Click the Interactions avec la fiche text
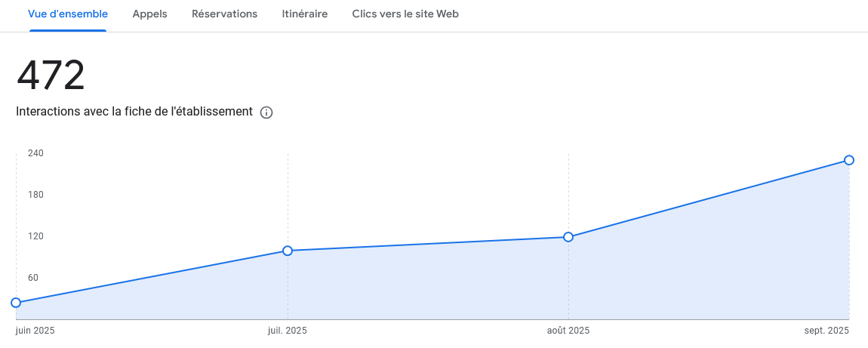 click(134, 112)
